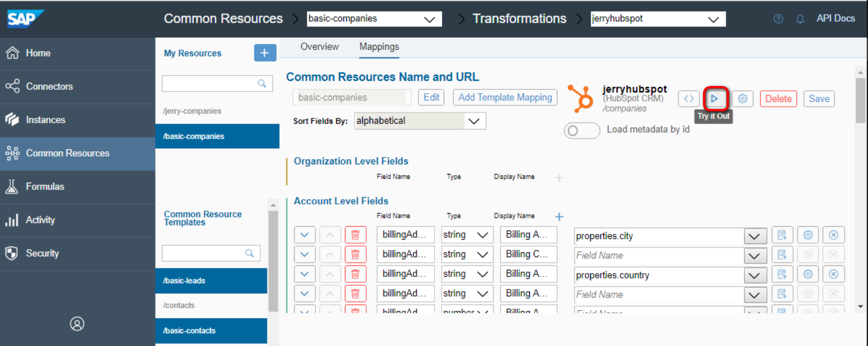The height and width of the screenshot is (346, 868).
Task: Toggle Load metadata by id switch
Action: click(x=582, y=130)
